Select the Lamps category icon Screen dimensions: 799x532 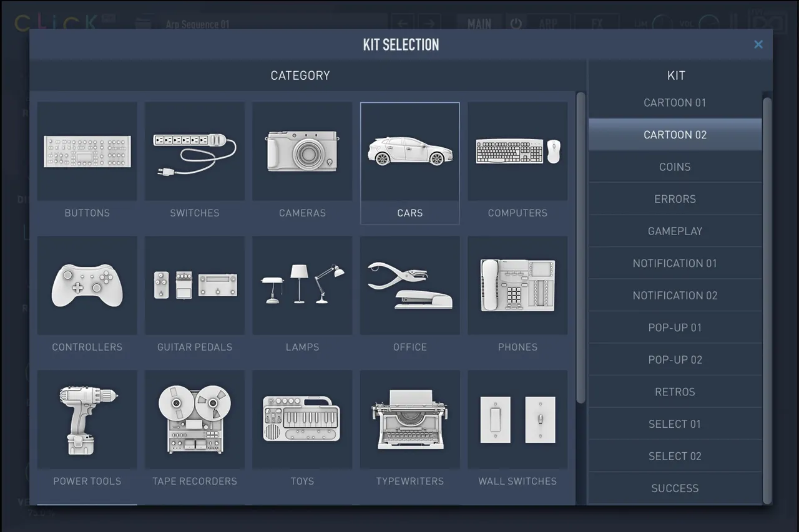point(302,286)
